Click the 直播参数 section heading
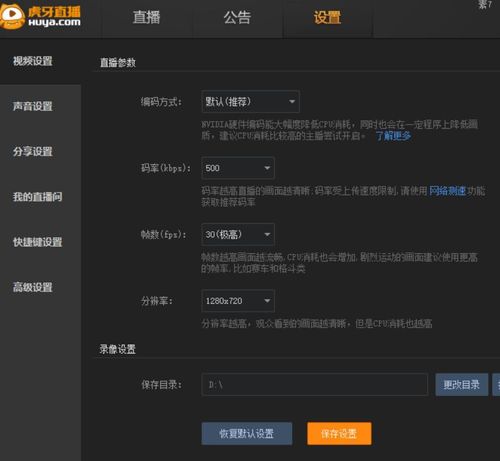Viewport: 500px width, 461px height. (118, 63)
